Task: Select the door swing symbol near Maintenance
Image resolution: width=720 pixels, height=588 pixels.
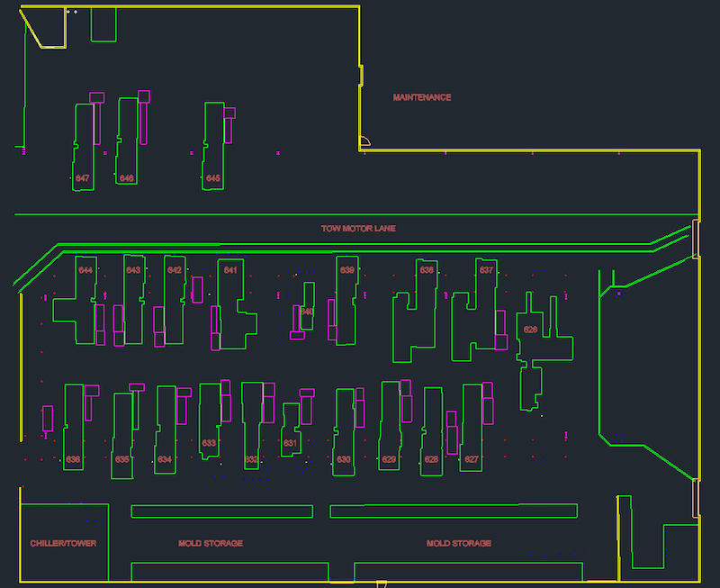Action: (x=364, y=141)
